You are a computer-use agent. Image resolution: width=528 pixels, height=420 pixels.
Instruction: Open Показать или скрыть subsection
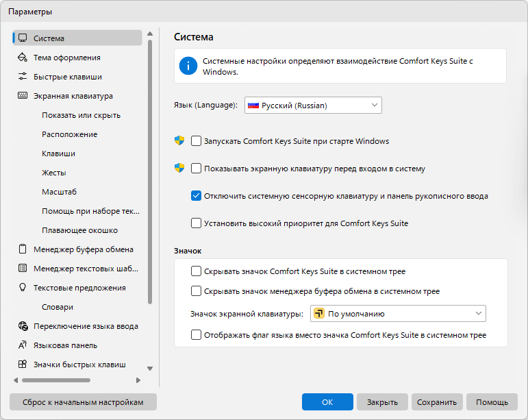pyautogui.click(x=81, y=115)
